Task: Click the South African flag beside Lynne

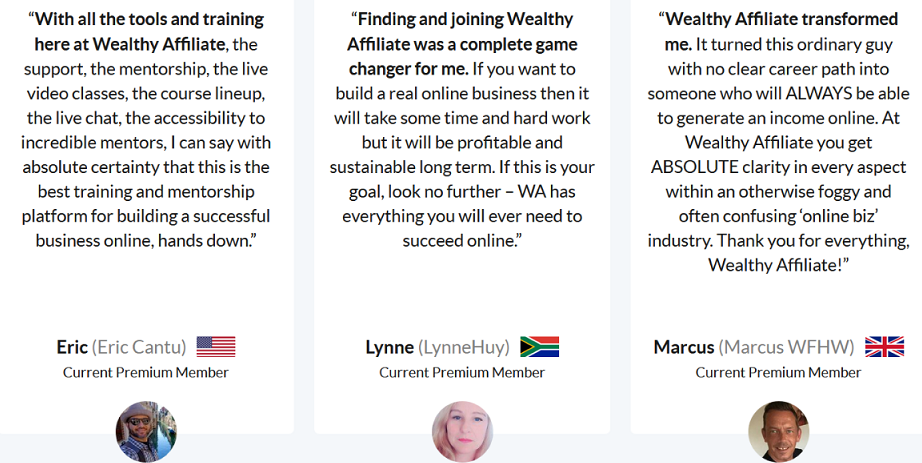Action: [539, 347]
